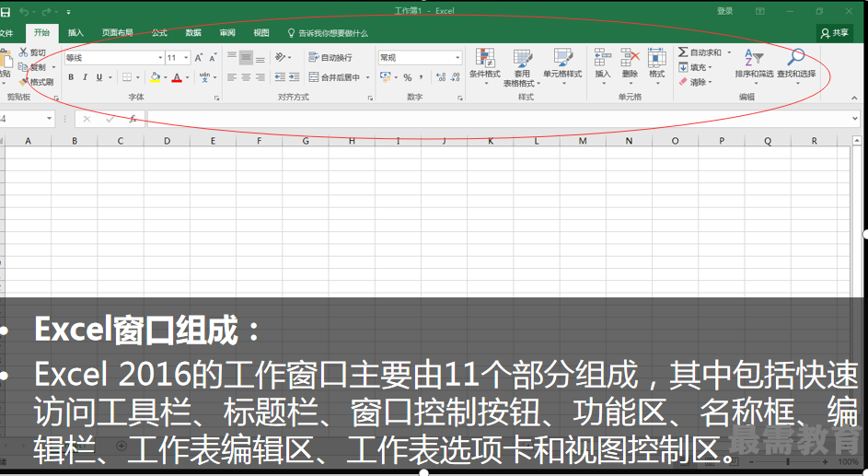Expand the formula bar
Viewport: 868px width, 476px height.
tap(856, 119)
